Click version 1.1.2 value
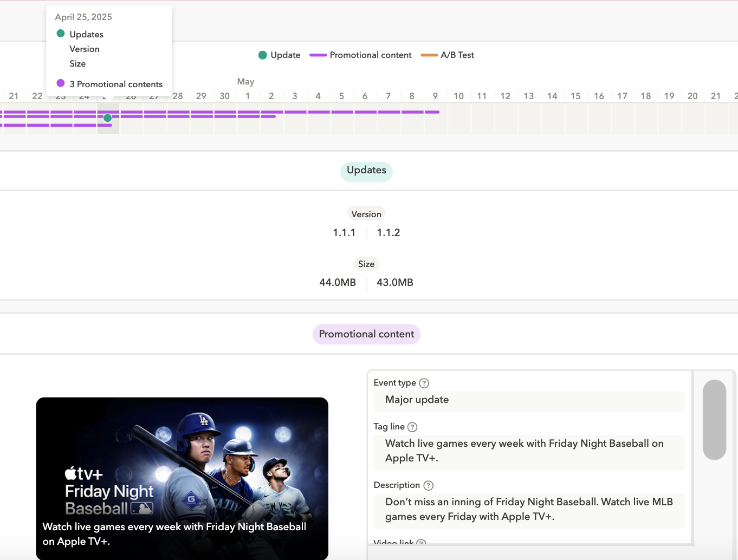Viewport: 738px width, 560px height. 389,233
